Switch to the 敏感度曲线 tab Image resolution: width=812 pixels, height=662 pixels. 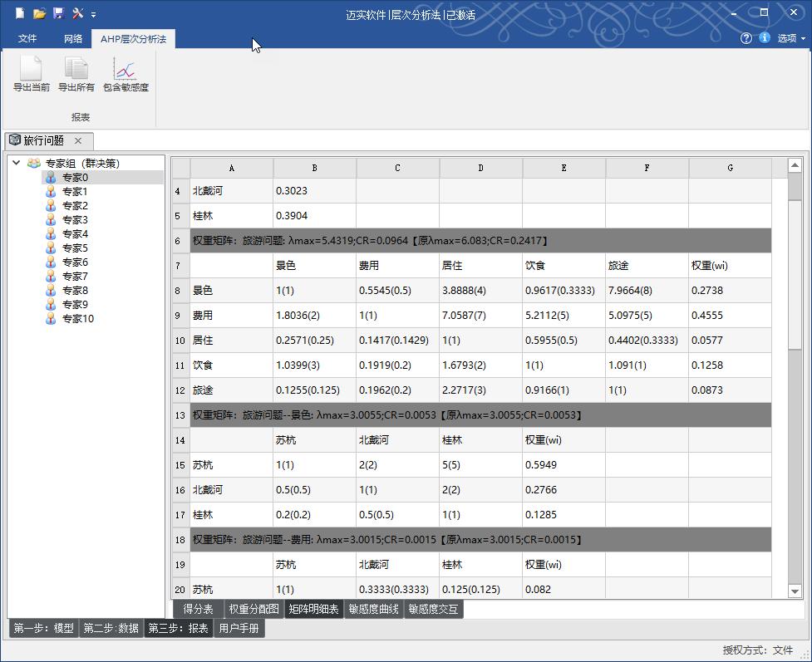click(374, 609)
